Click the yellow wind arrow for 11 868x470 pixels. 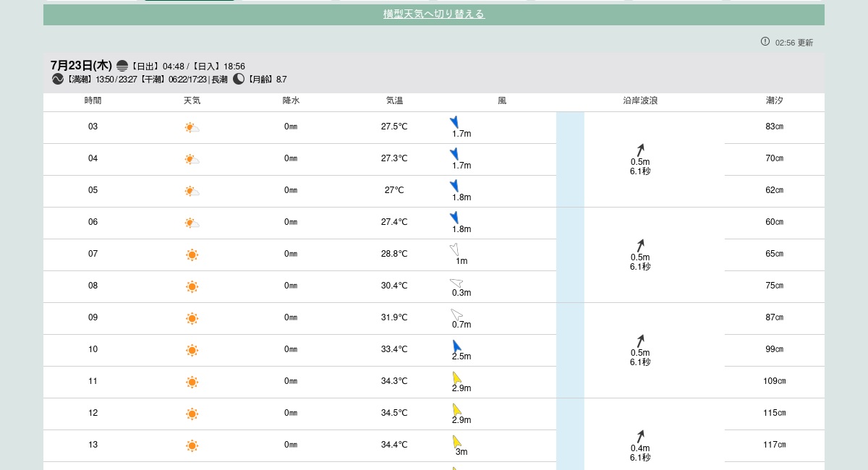[457, 377]
